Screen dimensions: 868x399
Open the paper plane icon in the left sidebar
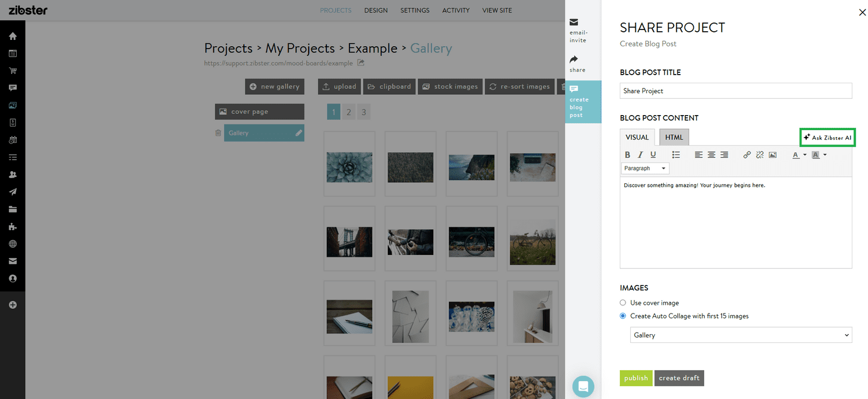point(13,192)
